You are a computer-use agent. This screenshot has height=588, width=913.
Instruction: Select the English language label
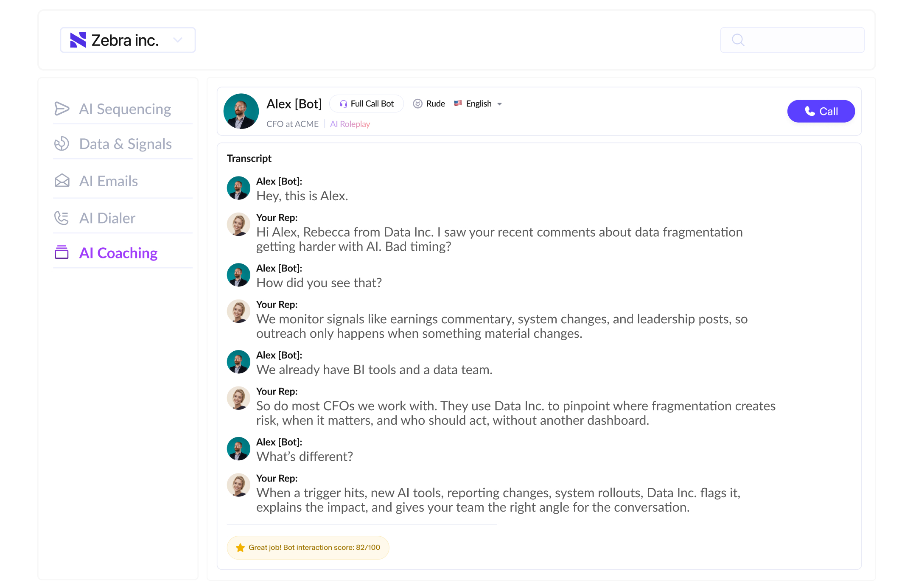479,104
